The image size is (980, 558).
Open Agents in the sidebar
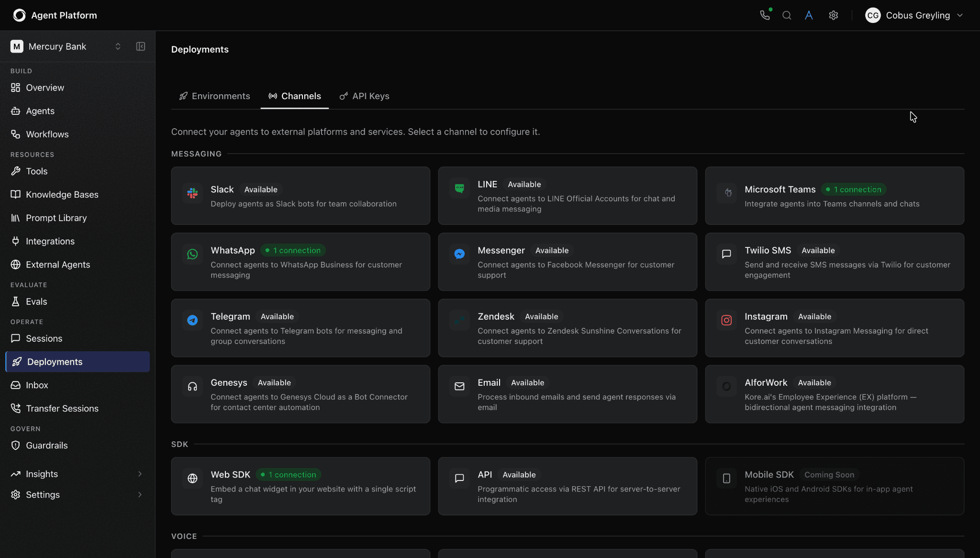coord(78,111)
